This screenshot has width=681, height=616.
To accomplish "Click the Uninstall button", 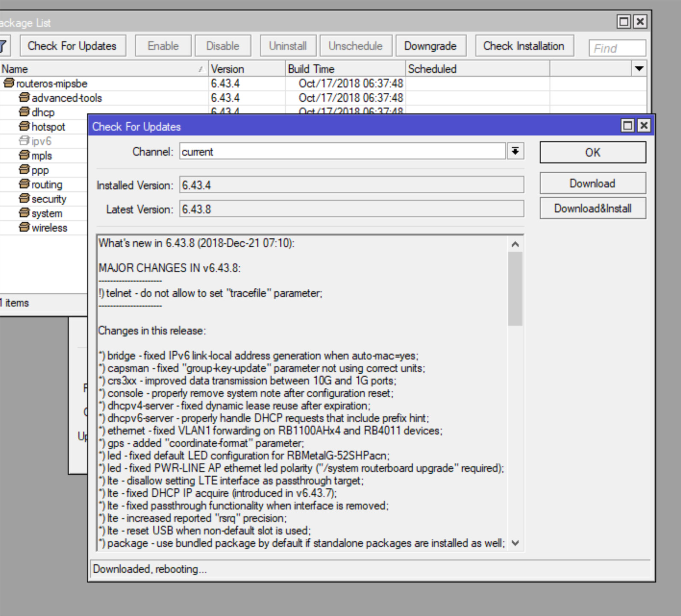I will coord(288,46).
